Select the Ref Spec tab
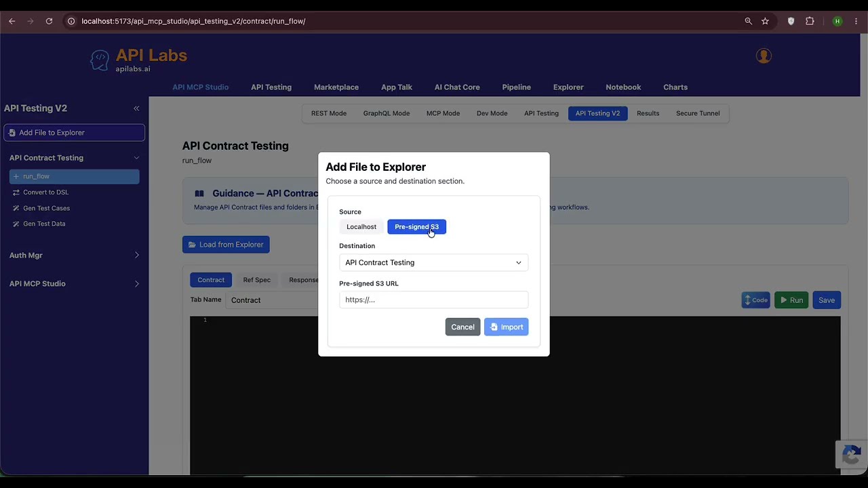Image resolution: width=868 pixels, height=488 pixels. [x=257, y=280]
